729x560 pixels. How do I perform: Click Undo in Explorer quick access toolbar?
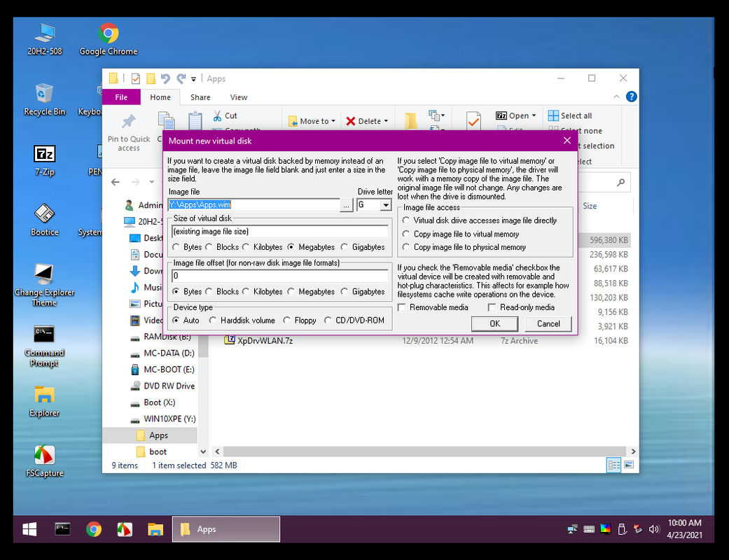pyautogui.click(x=165, y=78)
